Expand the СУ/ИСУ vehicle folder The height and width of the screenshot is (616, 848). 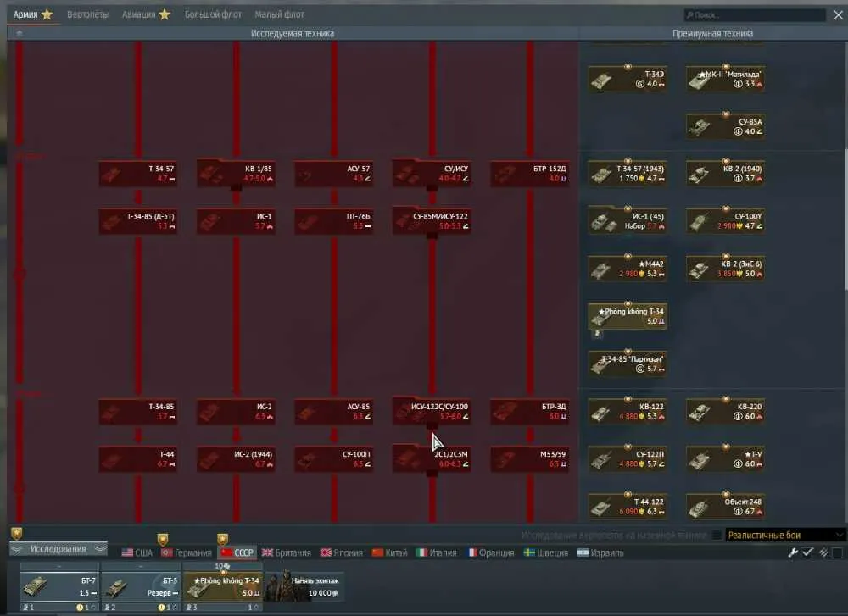tap(432, 174)
